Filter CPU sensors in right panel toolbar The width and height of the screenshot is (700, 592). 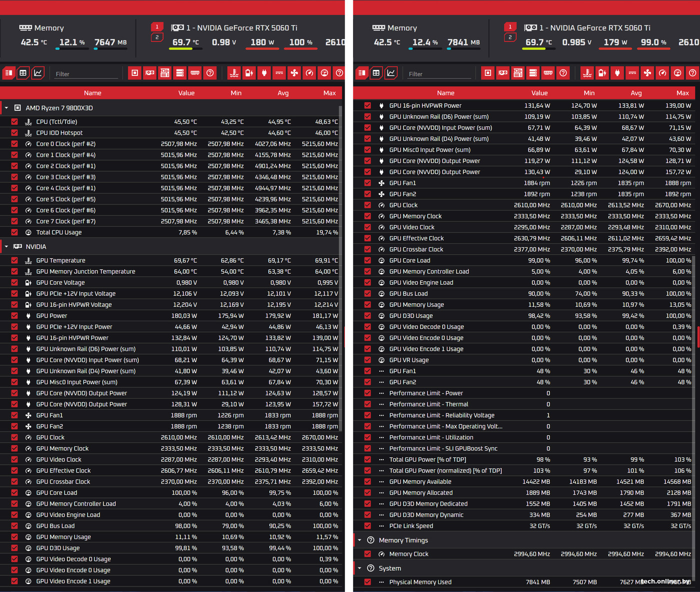(x=488, y=73)
